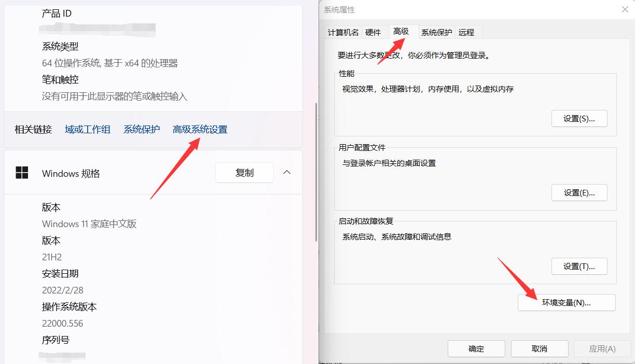Collapse the Windows 规格 section

click(x=287, y=173)
